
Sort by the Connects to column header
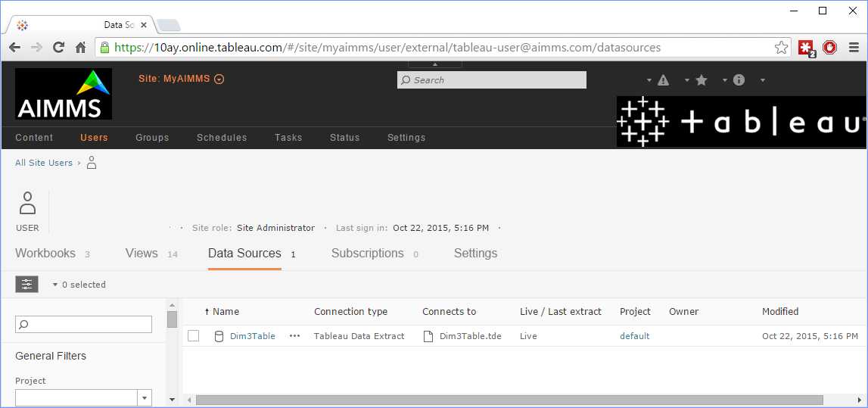(449, 312)
